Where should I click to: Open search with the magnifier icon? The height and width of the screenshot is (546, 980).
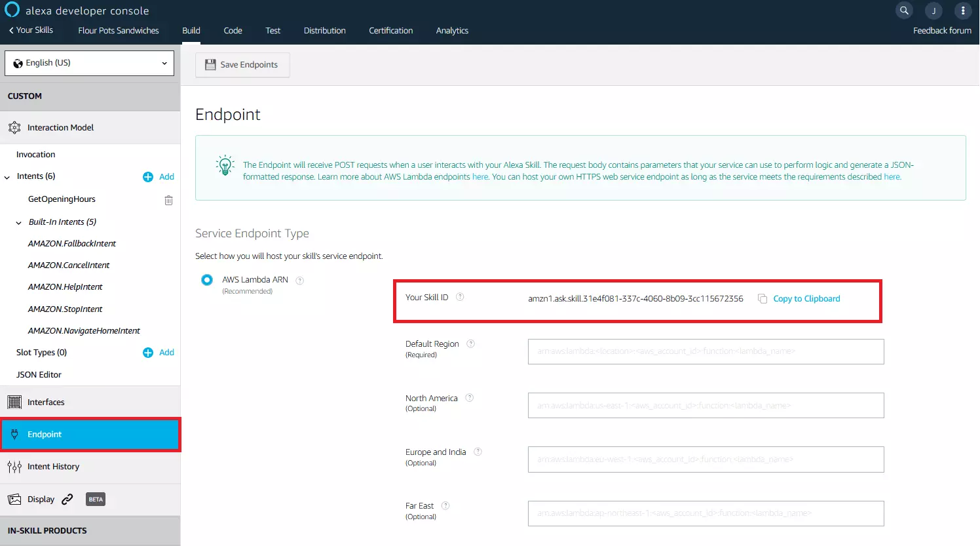(x=904, y=10)
